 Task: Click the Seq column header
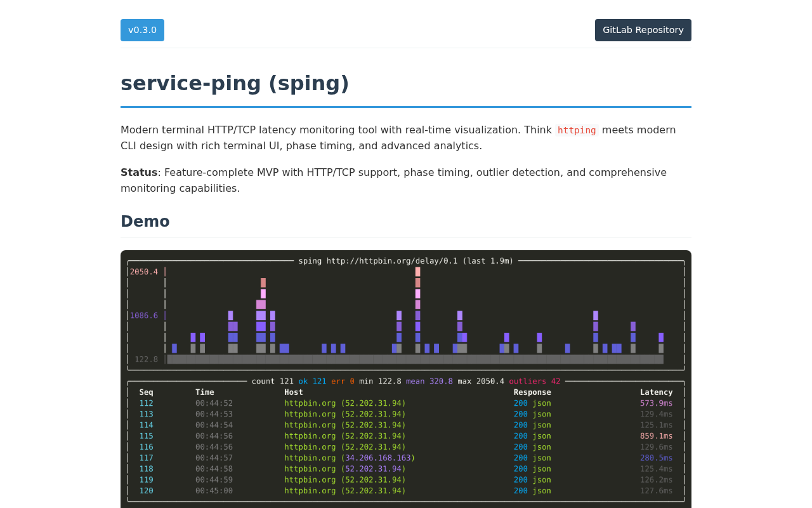(146, 392)
